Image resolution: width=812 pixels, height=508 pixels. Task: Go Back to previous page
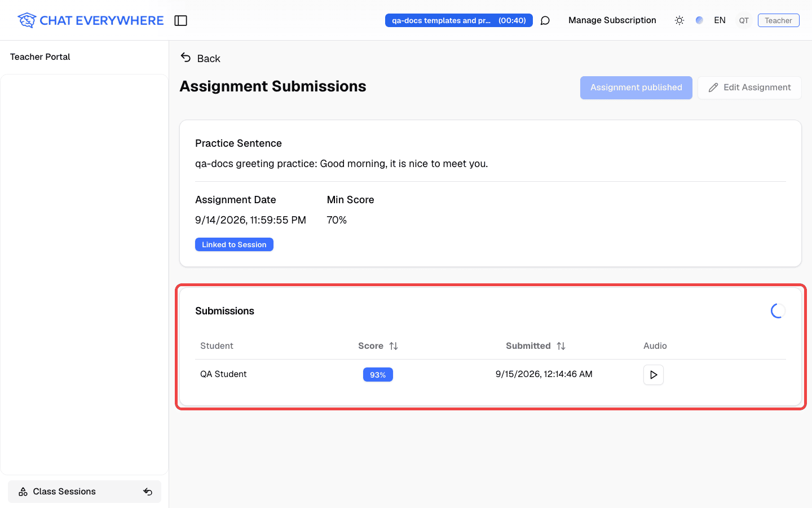tap(200, 58)
